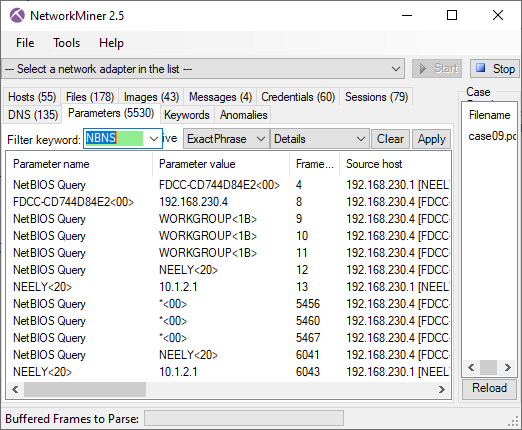The height and width of the screenshot is (430, 522).
Task: Sort by the Source host column header
Action: pos(395,164)
